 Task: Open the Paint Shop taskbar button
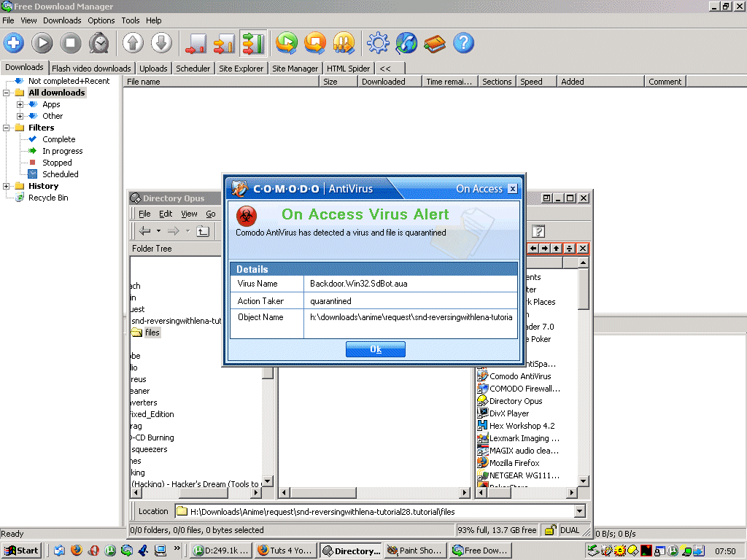(415, 551)
